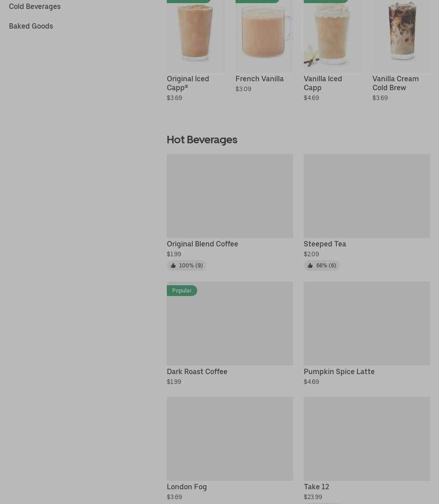Click the Vanilla Iced Capp photo
Screen dimensions: 439x504
pyautogui.click(x=332, y=36)
